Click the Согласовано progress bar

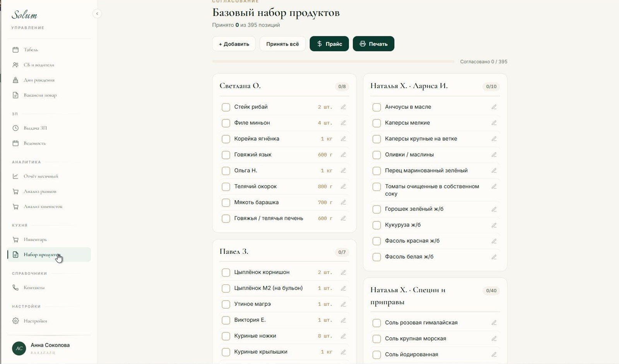333,61
